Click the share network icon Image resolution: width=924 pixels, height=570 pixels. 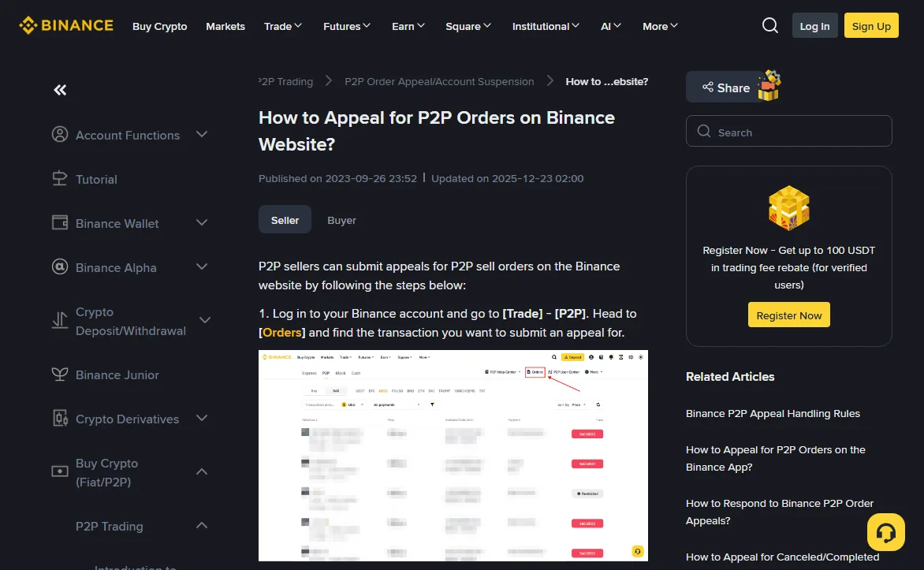point(708,88)
